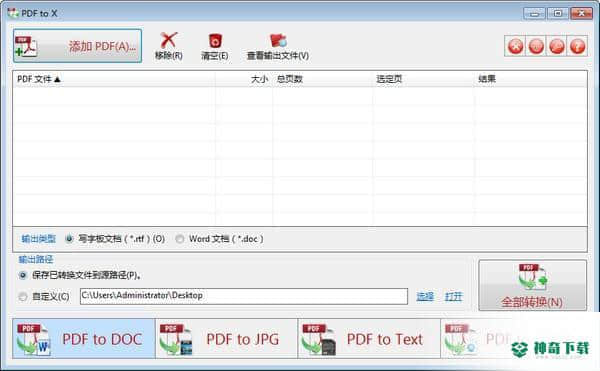This screenshot has height=371, width=600.
Task: Click the 总页数 column header
Action: coord(323,79)
